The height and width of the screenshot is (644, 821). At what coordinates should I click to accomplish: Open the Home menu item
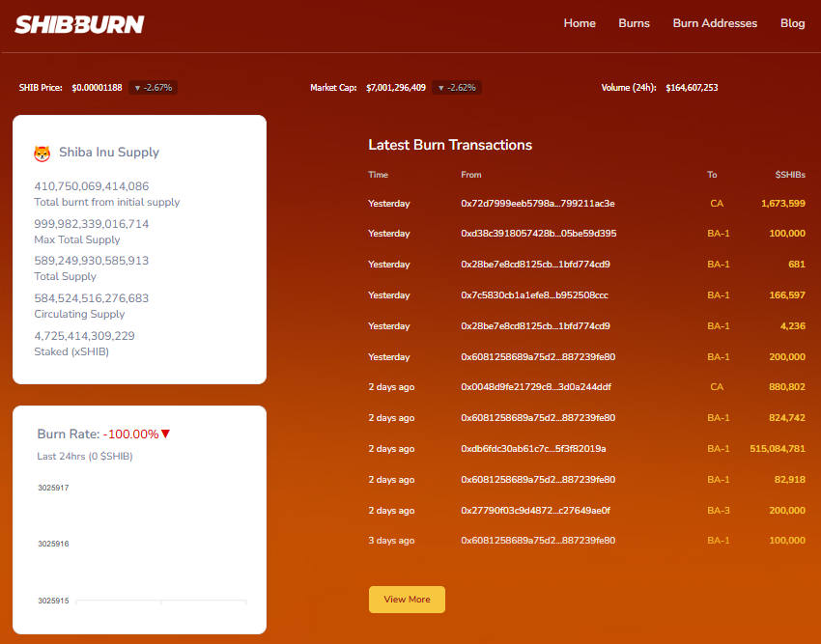580,23
